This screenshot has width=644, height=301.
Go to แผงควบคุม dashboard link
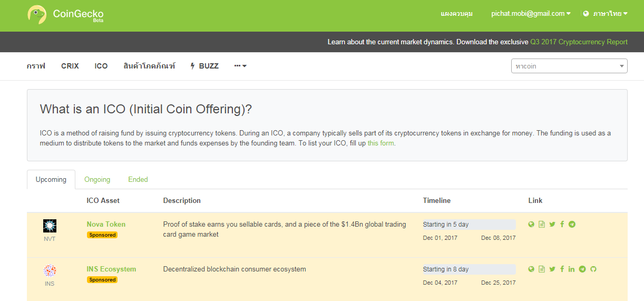(x=456, y=14)
